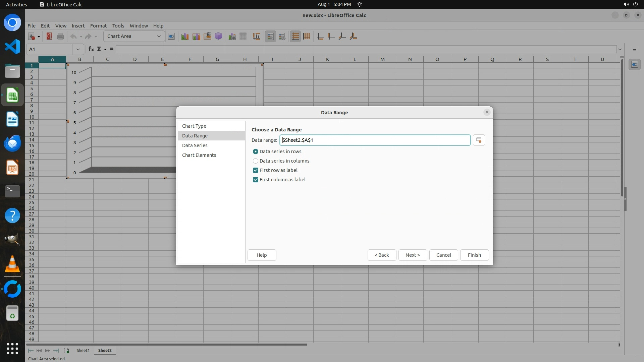
Task: Toggle the Legend On/Off toolbar icon
Action: 270,36
